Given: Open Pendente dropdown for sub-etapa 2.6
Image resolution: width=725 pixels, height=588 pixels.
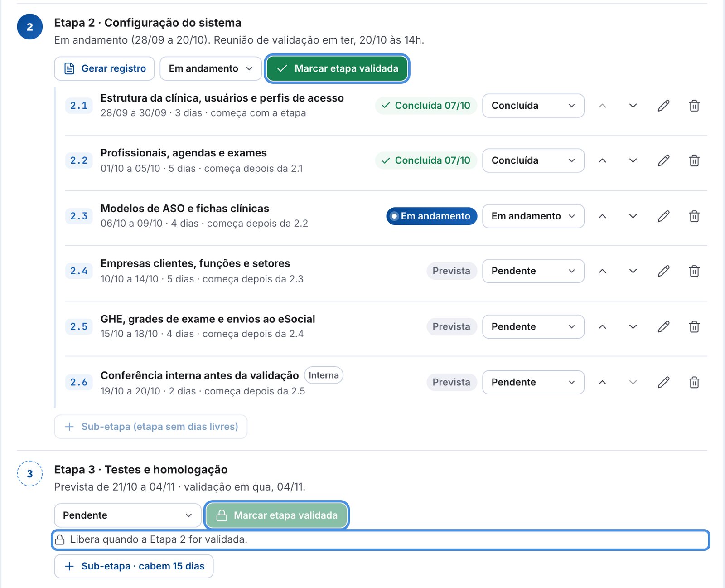Looking at the screenshot, I should click(x=533, y=383).
